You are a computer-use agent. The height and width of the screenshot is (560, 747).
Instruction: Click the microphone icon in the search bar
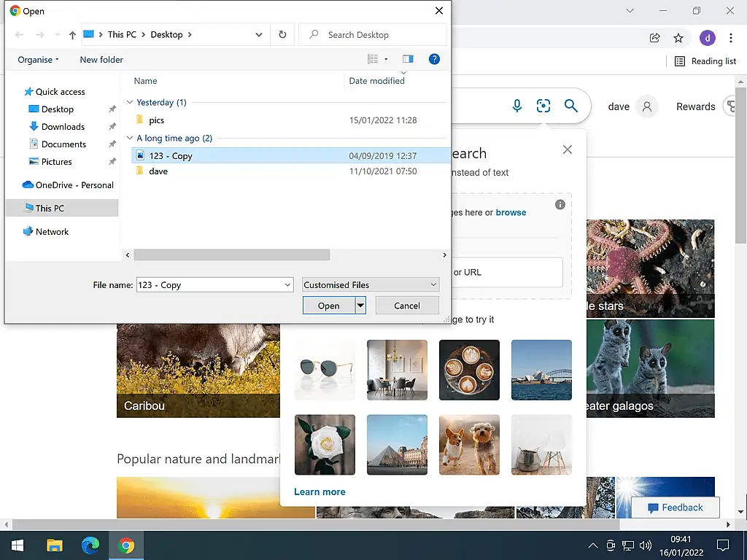517,106
